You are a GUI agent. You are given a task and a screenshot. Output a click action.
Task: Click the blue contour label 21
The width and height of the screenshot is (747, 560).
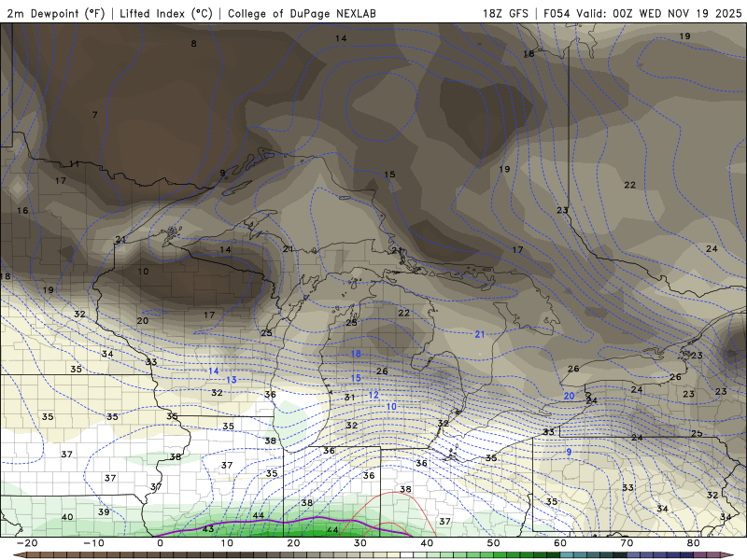coord(480,335)
